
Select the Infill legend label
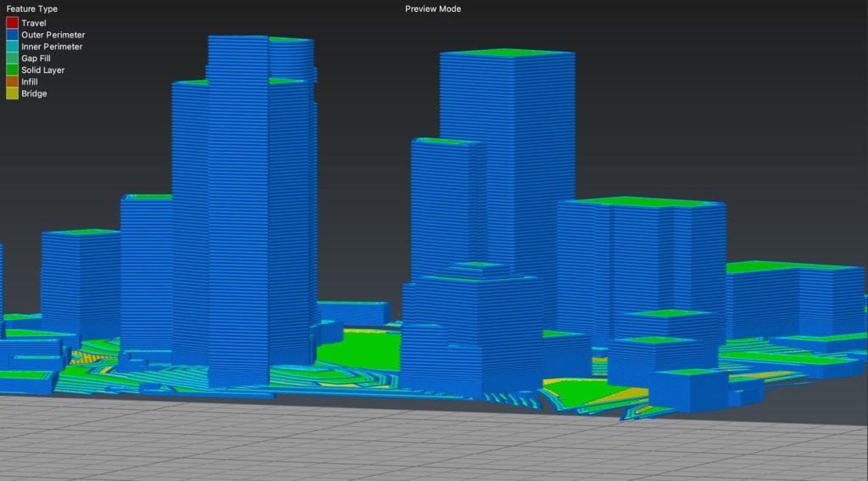pos(30,82)
